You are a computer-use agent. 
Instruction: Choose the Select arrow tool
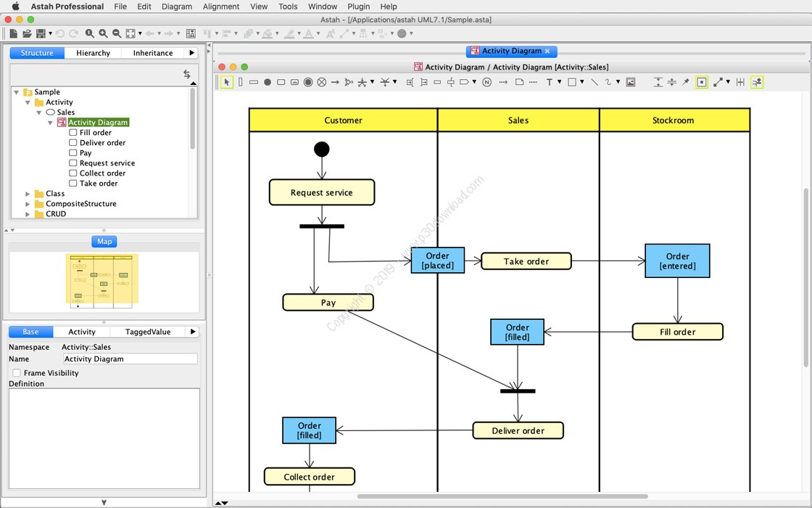(227, 82)
